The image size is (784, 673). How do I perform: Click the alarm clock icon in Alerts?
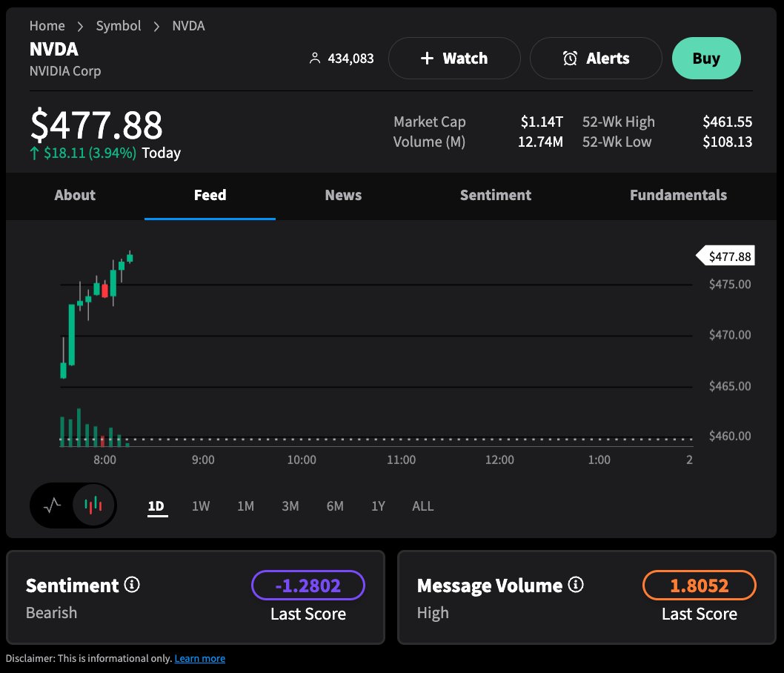(x=570, y=59)
